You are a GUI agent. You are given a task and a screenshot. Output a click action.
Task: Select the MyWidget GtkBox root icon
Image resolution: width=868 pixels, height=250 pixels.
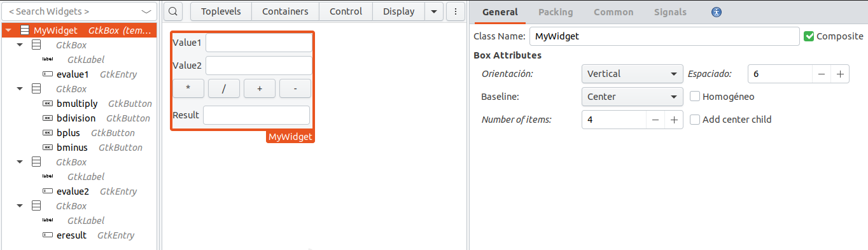25,31
